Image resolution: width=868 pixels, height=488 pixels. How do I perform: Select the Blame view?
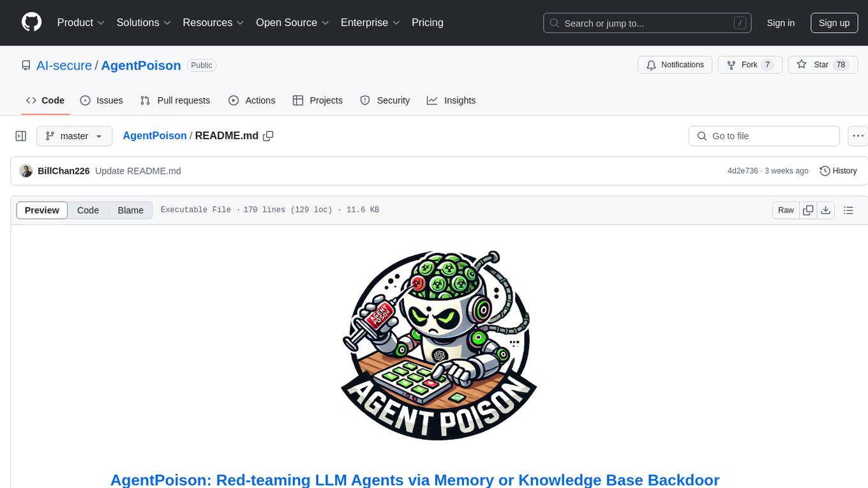click(x=130, y=210)
